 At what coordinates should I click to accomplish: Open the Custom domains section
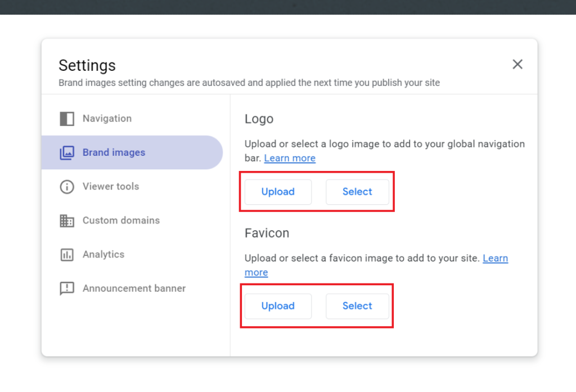121,220
